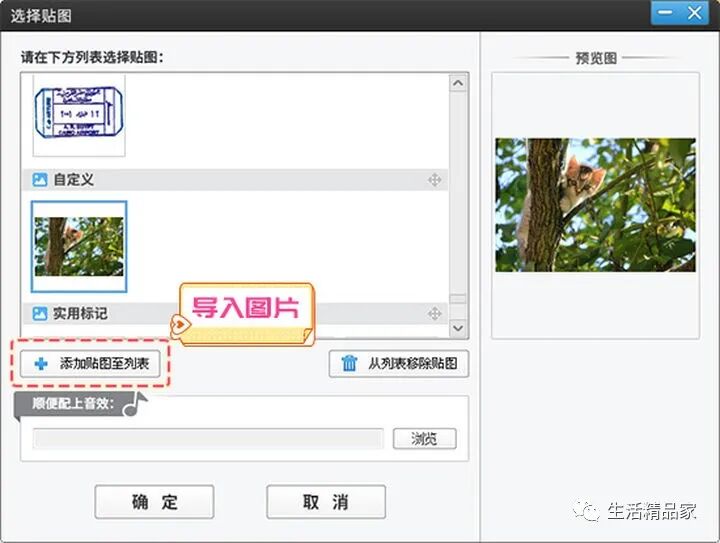Click the sticker list scroll-up arrow
Image resolution: width=720 pixels, height=543 pixels.
[x=458, y=83]
